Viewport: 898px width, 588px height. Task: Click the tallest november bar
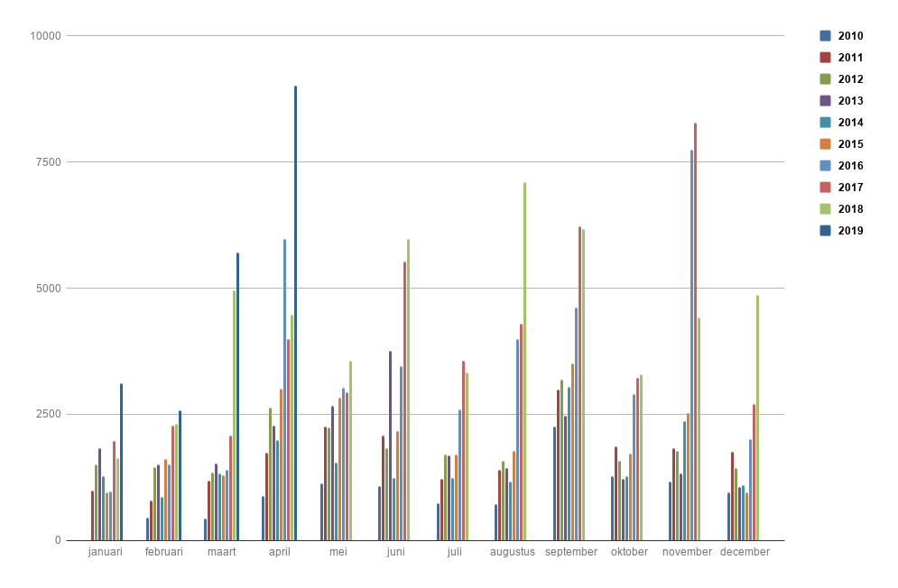coord(695,334)
